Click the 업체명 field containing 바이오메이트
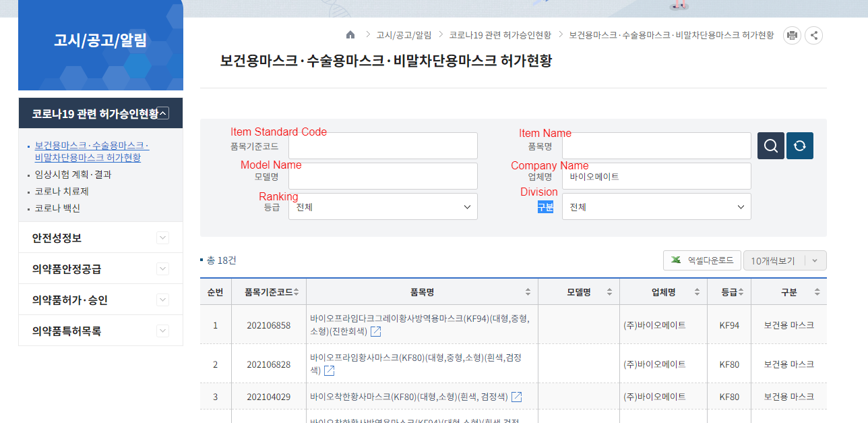This screenshot has width=868, height=423. (x=656, y=176)
